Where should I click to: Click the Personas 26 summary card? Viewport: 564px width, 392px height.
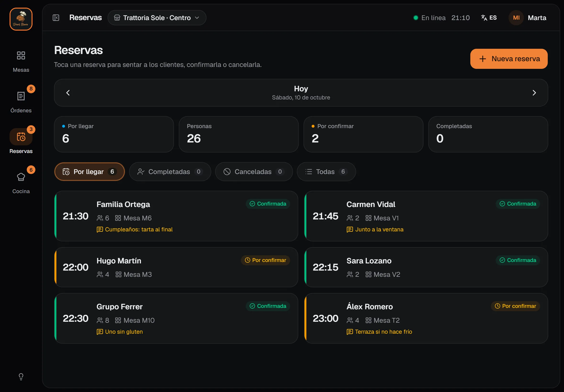[x=239, y=134]
